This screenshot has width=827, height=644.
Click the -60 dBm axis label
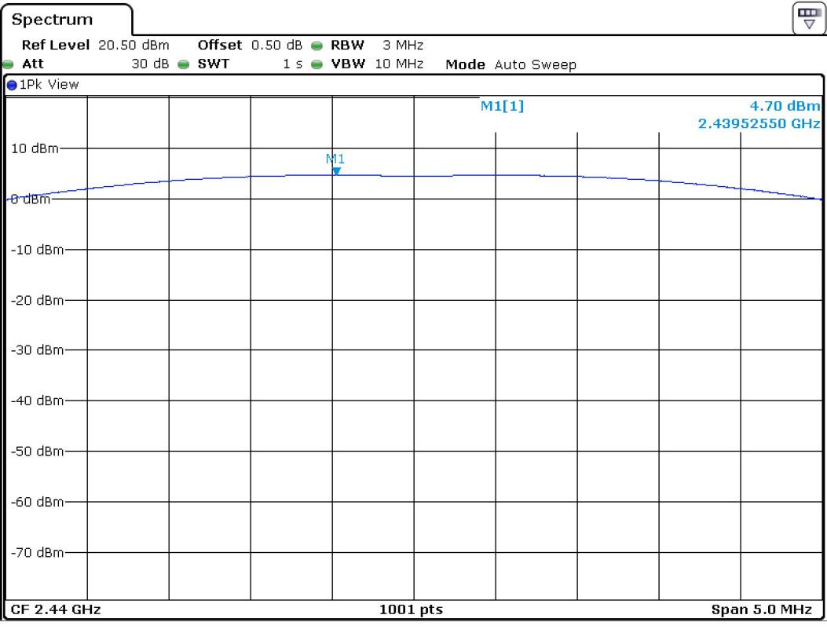(x=37, y=502)
